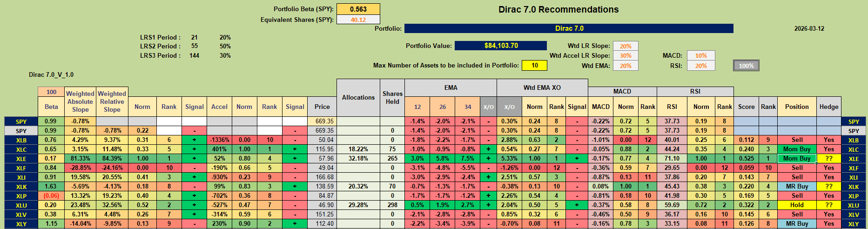
Task: Select XLE RSI 71.10 cell
Action: click(x=672, y=159)
